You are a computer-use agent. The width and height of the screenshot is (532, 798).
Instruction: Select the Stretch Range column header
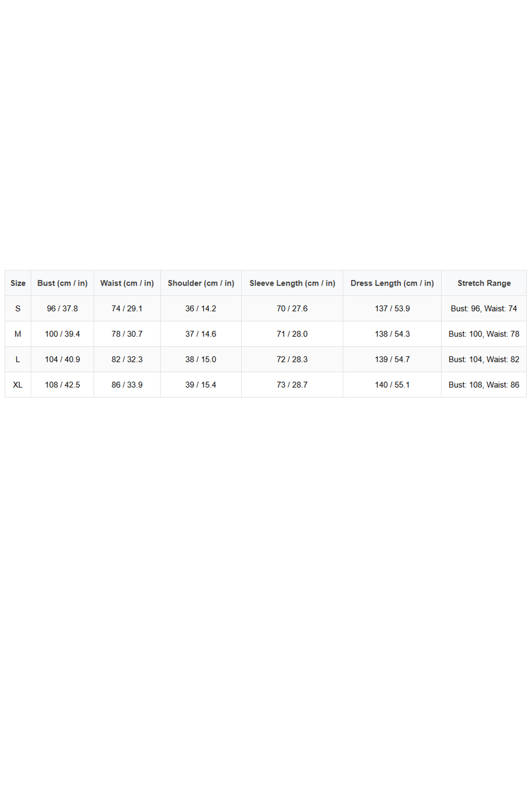[x=484, y=283]
